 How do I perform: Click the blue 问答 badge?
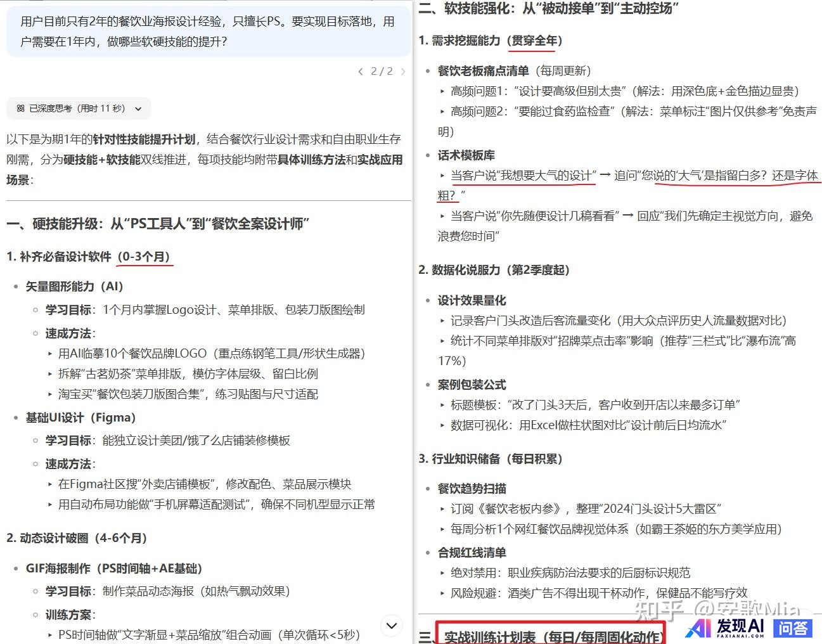tap(793, 628)
